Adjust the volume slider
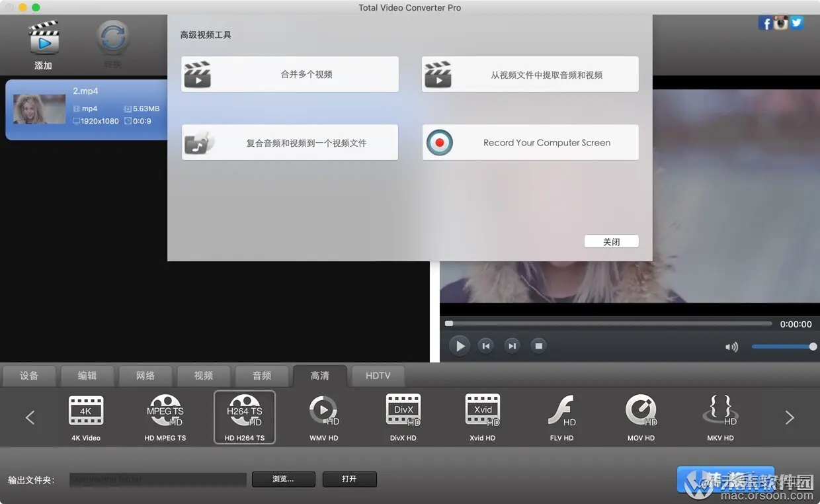Screen dimensions: 820x504 coord(784,347)
